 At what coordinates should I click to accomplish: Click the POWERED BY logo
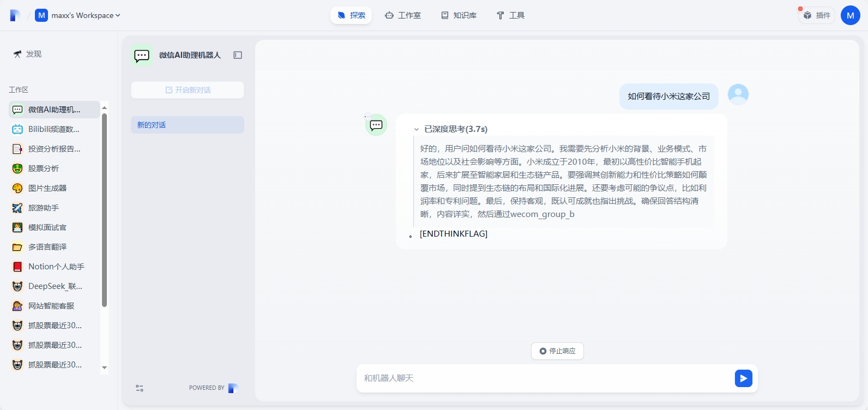click(x=233, y=388)
